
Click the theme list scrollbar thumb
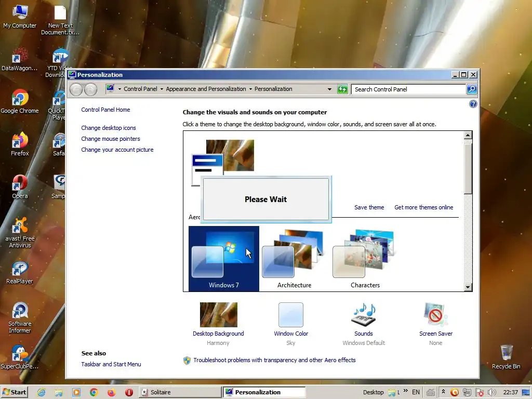click(468, 168)
